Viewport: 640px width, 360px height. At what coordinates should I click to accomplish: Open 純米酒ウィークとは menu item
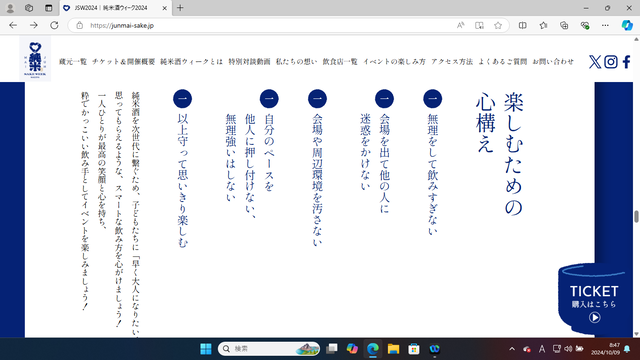pos(191,62)
